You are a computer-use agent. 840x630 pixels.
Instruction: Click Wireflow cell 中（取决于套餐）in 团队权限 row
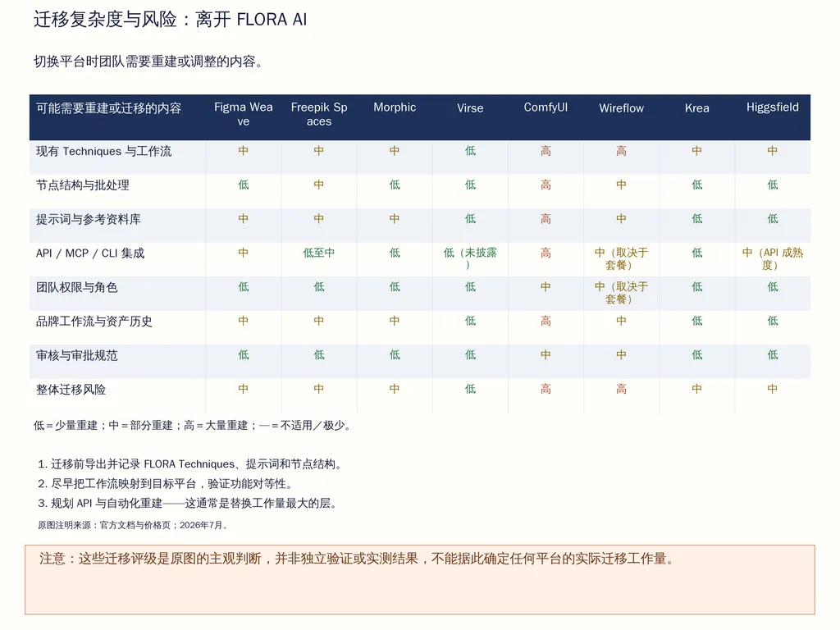(x=622, y=293)
